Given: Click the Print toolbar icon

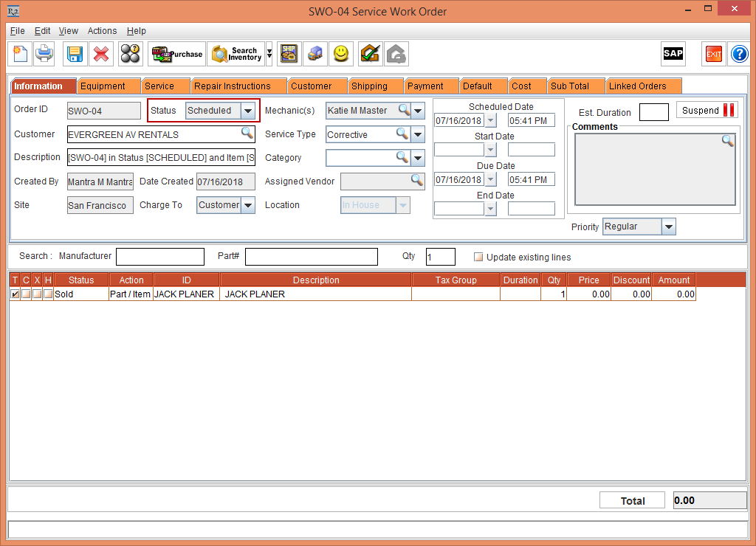Looking at the screenshot, I should point(44,53).
